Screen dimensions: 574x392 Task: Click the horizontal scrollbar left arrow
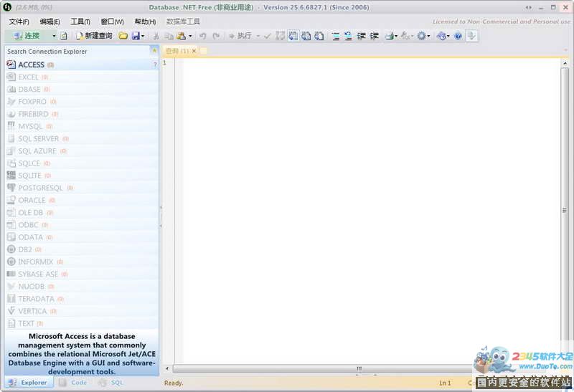[167, 368]
